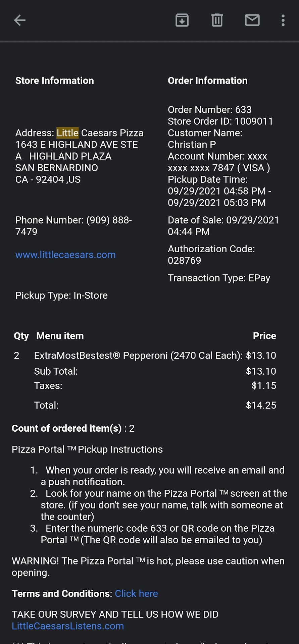Visit the LittleCaesarsListens.com survey link

(68, 626)
